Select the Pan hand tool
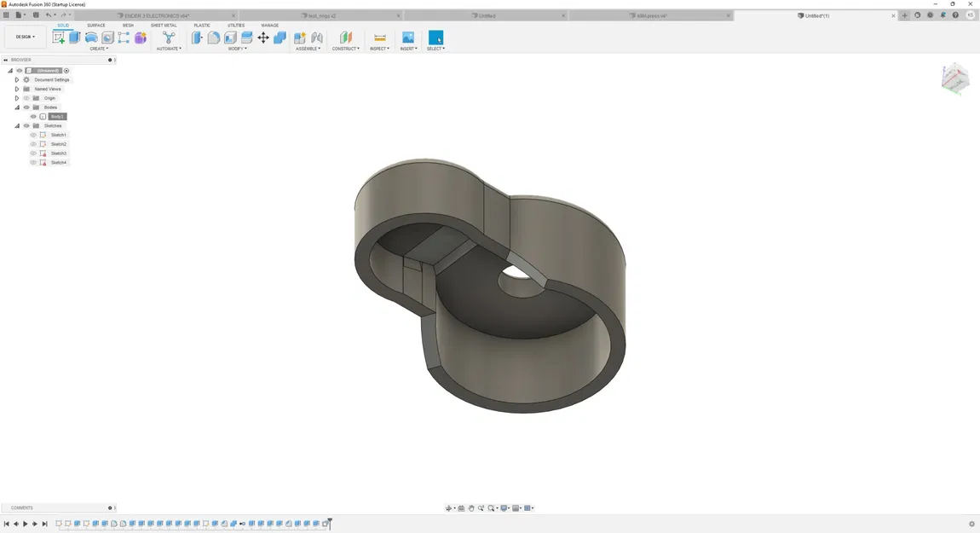Viewport: 980px width, 533px height. (x=471, y=508)
